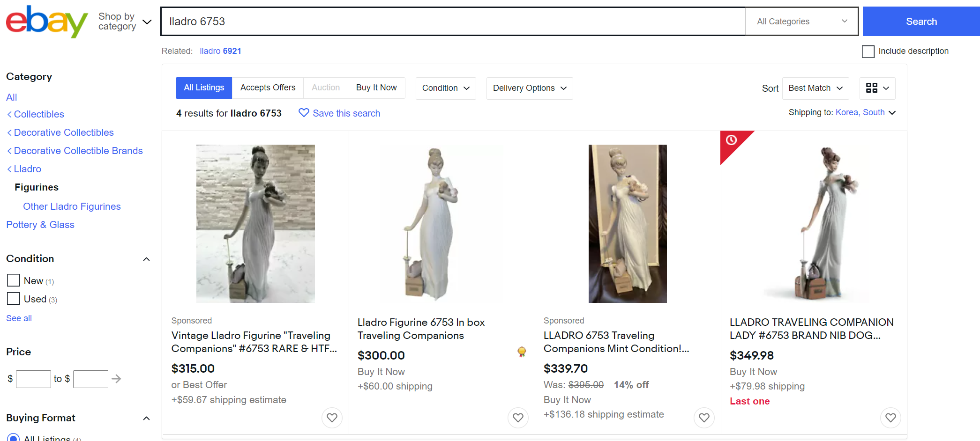Switch to the Buy It Now tab
Screen dimensions: 980x441
point(376,88)
